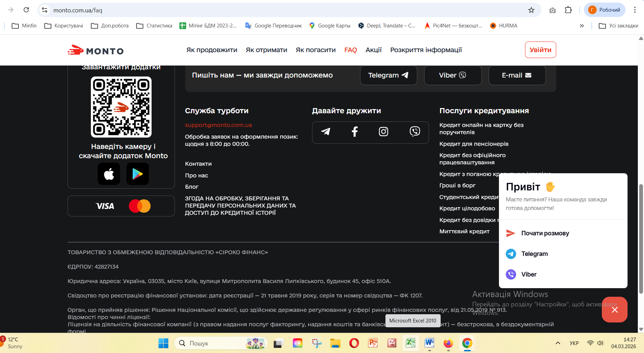The image size is (644, 353).
Task: Open the Як продовжити menu item
Action: (212, 50)
